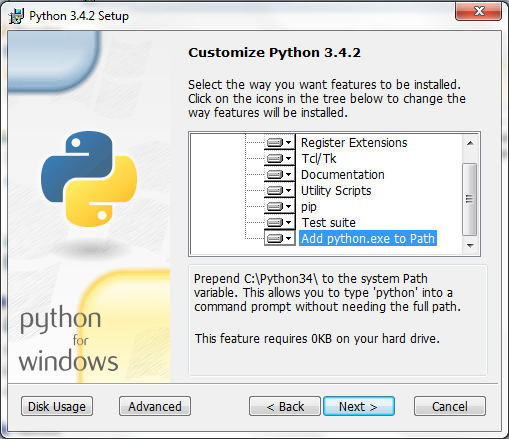509x439 pixels.
Task: Open install-option dropdown for pip
Action: pyautogui.click(x=279, y=206)
